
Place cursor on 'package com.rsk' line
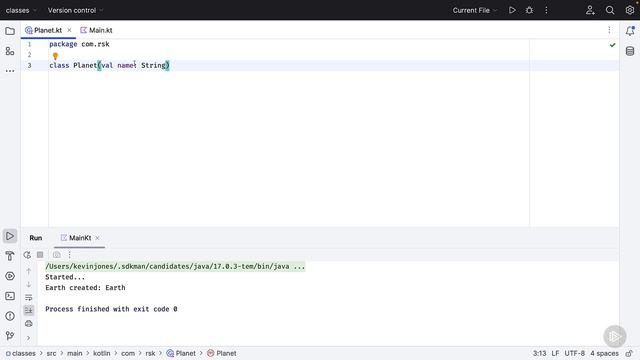[79, 44]
